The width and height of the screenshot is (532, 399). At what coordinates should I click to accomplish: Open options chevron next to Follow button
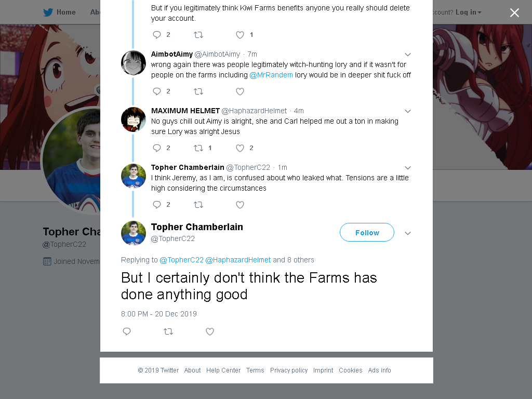[408, 233]
